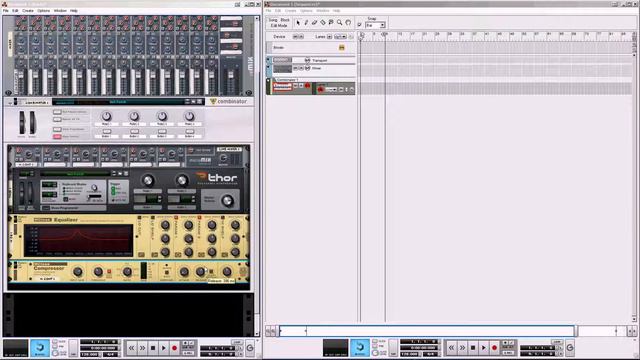Viewport: 640px width, 360px height.
Task: Select the Hand tool in sequencer toolbar
Action: 348,23
